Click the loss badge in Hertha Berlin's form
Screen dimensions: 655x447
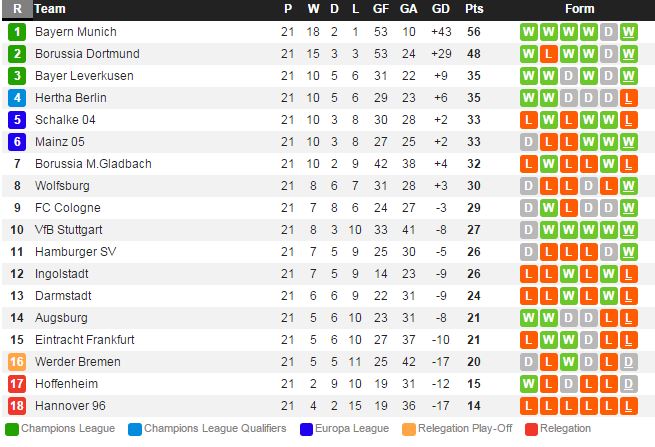628,98
